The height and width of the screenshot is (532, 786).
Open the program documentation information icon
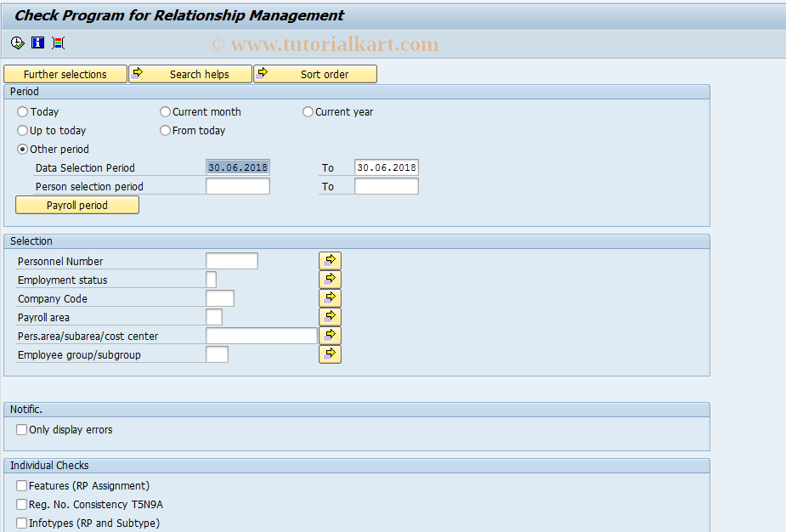pos(37,42)
